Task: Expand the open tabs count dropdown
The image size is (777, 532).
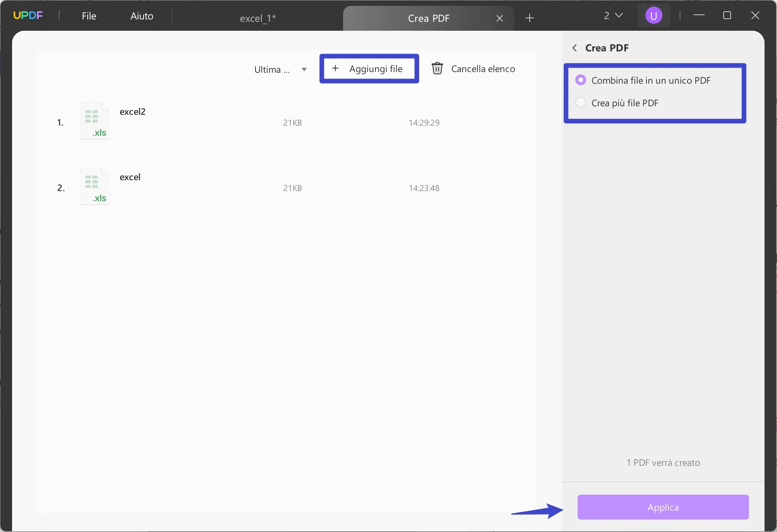Action: click(613, 16)
